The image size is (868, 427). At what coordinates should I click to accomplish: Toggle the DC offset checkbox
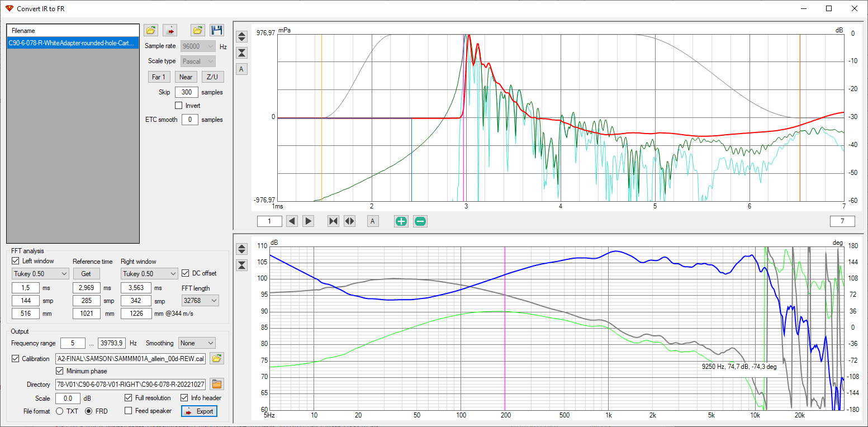(x=186, y=273)
